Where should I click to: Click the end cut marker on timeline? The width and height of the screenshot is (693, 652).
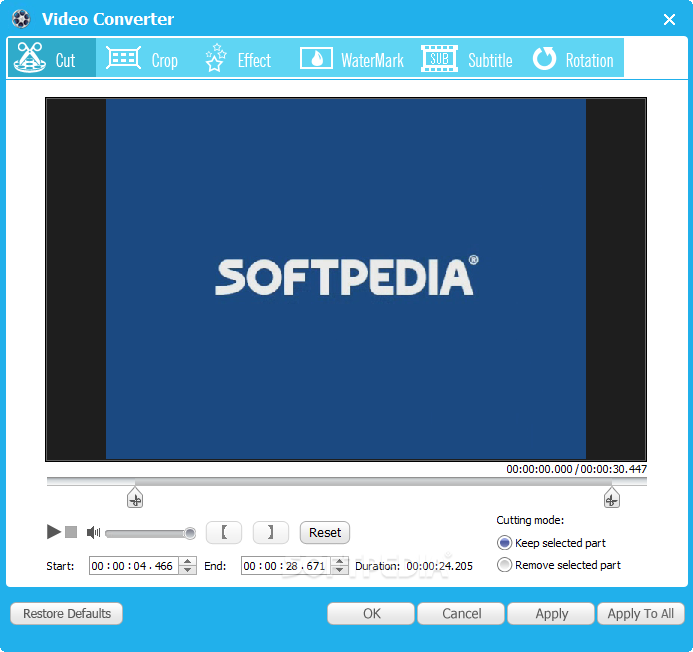coord(612,498)
